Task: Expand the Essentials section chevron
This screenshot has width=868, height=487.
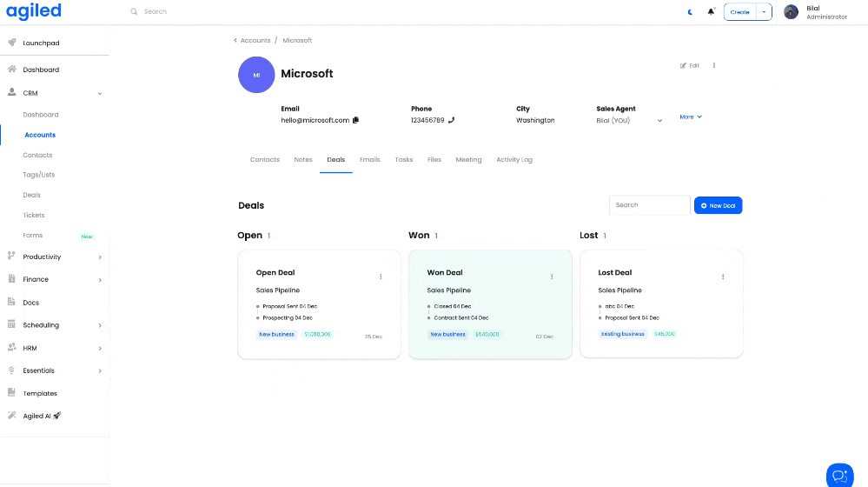Action: point(100,370)
